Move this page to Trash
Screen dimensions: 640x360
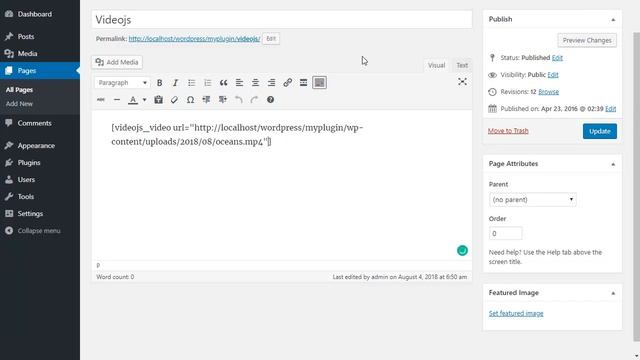(508, 131)
